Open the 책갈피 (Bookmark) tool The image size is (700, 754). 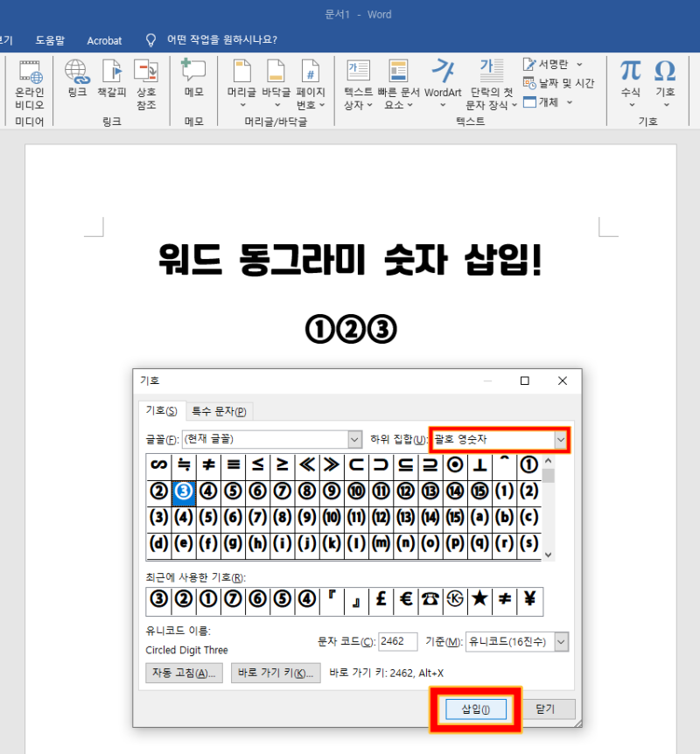pyautogui.click(x=111, y=79)
